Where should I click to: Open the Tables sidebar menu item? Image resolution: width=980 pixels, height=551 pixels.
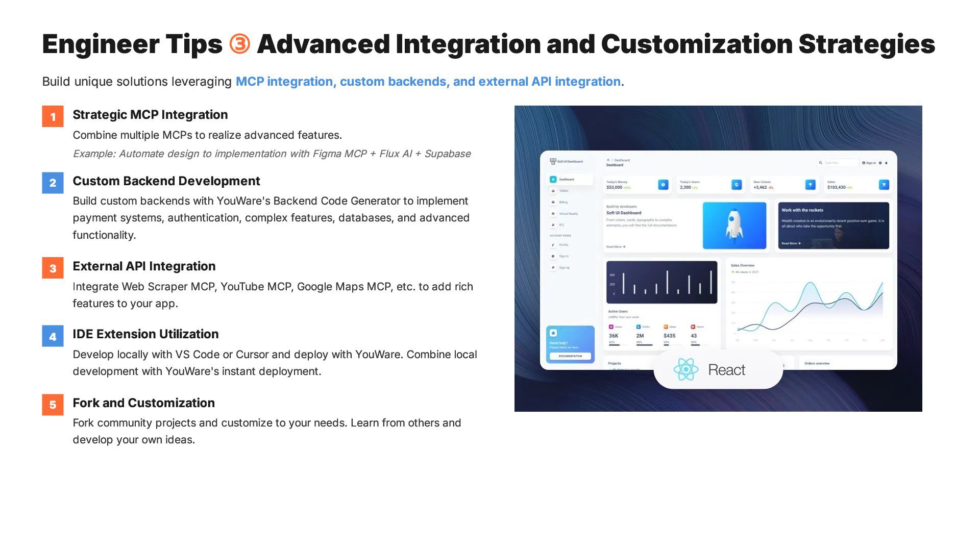(563, 191)
